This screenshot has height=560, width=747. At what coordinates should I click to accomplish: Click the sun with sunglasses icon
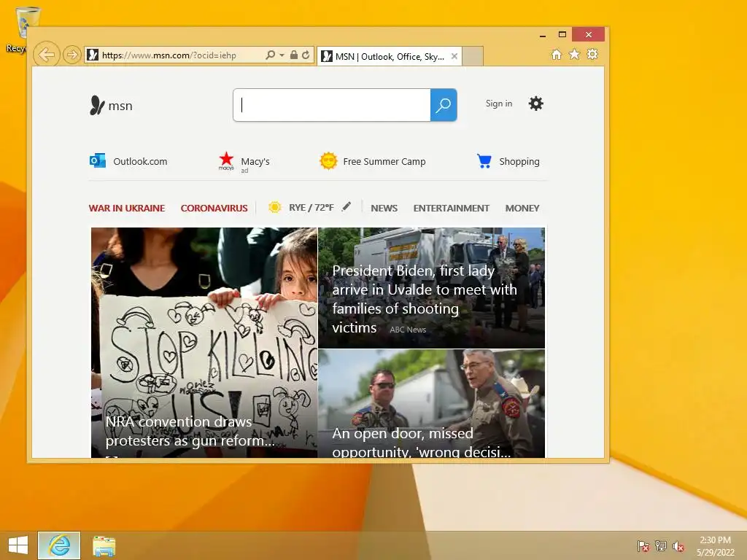coord(328,161)
